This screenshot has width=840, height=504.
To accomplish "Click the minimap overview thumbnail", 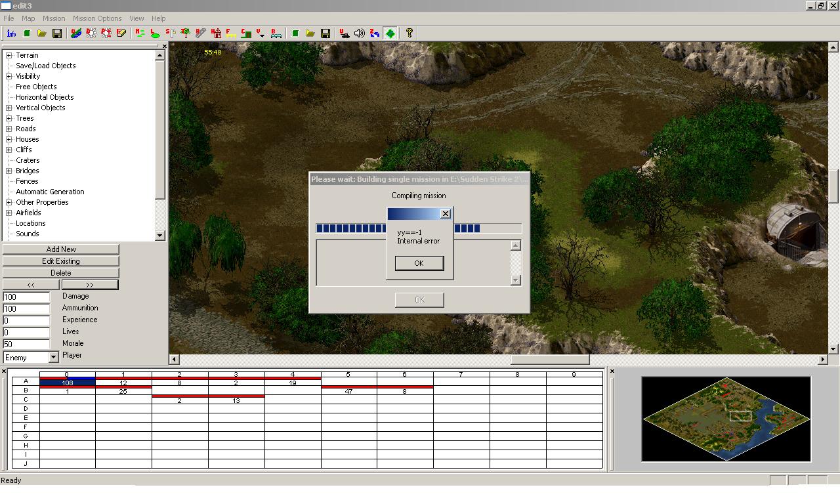I will click(726, 419).
